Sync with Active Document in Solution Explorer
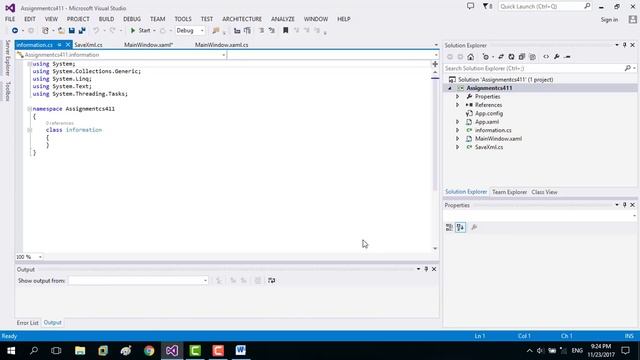The height and width of the screenshot is (360, 640). coord(501,57)
